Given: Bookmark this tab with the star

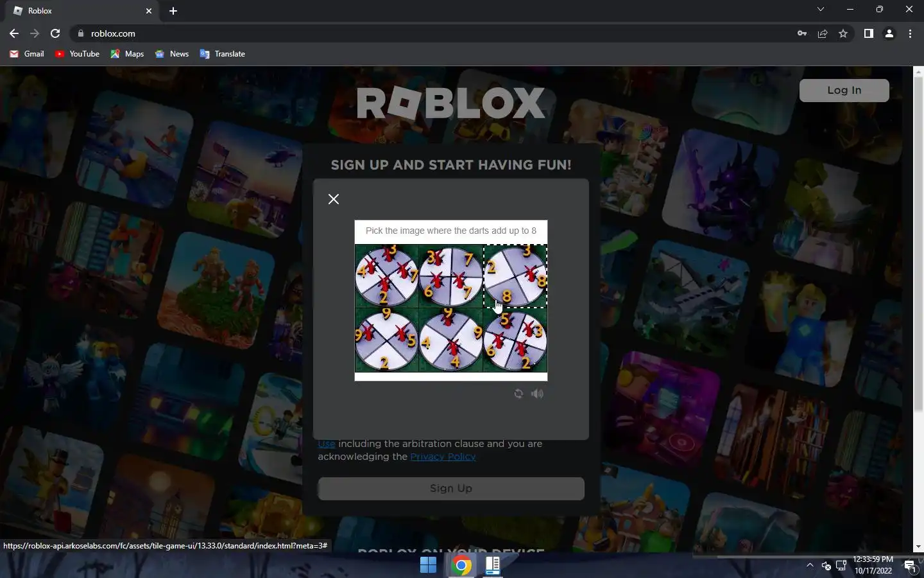Looking at the screenshot, I should click(x=843, y=33).
